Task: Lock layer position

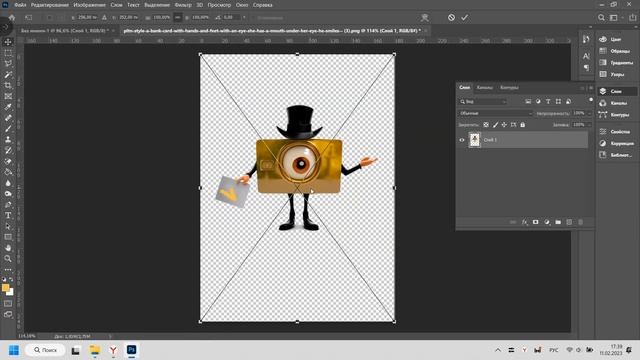Action: 504,125
